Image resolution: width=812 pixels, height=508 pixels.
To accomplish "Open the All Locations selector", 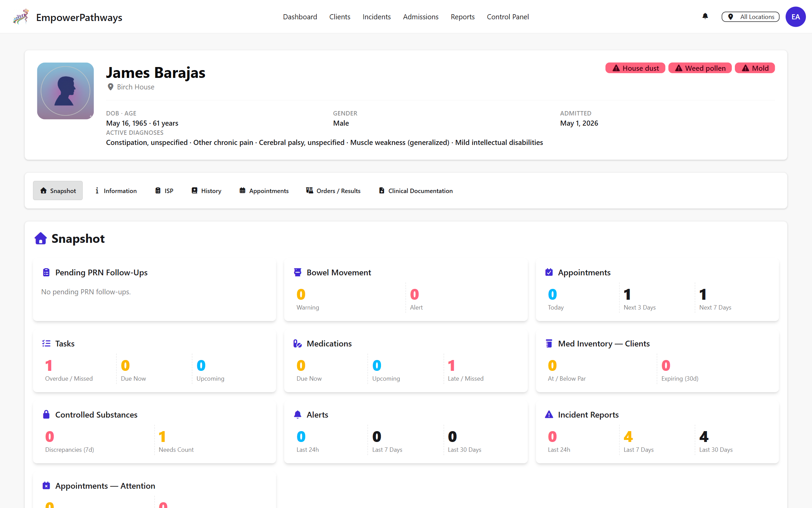I will pos(750,17).
